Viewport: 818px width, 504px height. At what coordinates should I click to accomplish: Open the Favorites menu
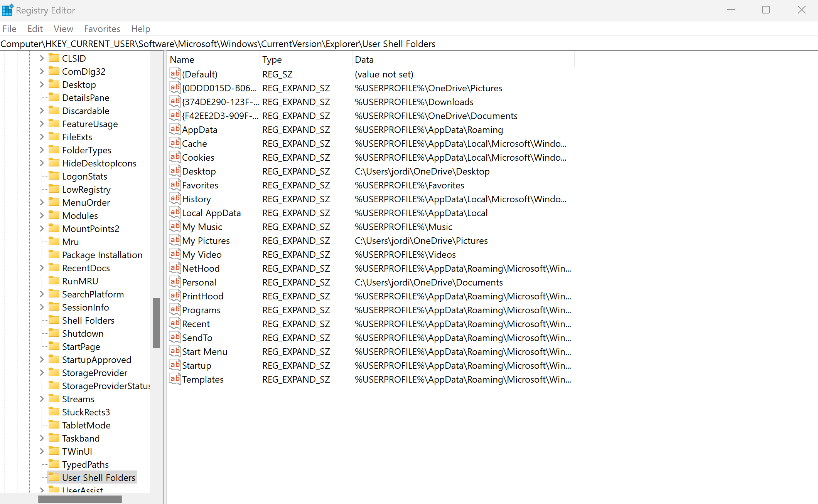(x=102, y=29)
